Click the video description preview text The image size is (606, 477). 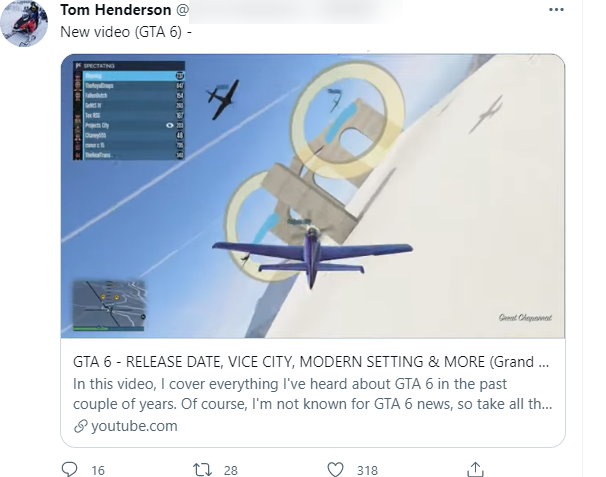pyautogui.click(x=312, y=394)
